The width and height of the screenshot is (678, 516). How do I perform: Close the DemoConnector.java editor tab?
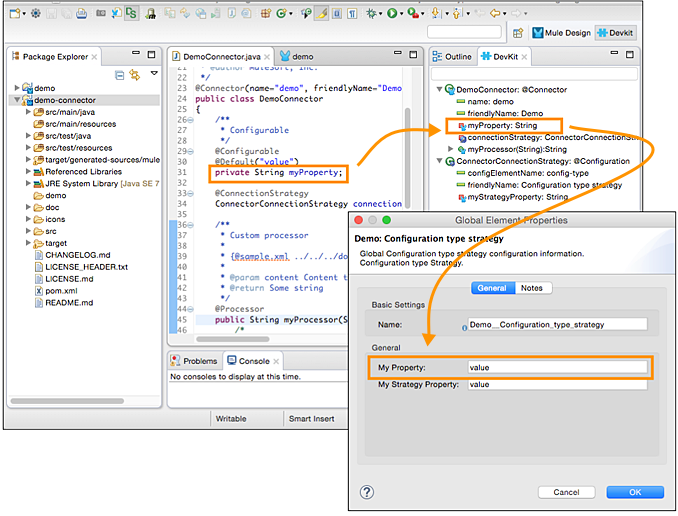[x=267, y=57]
